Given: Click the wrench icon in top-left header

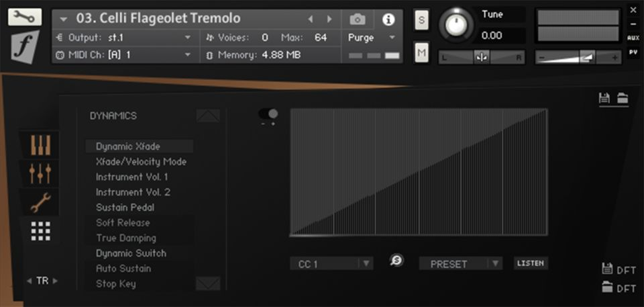Looking at the screenshot, I should pos(25,17).
